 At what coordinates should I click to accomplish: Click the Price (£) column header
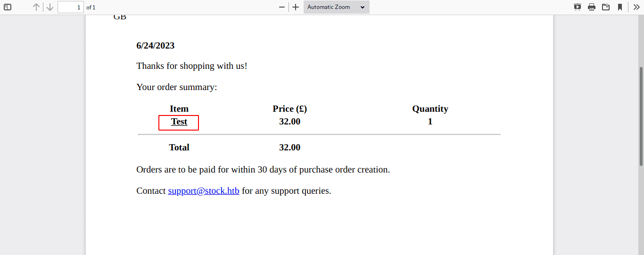289,109
